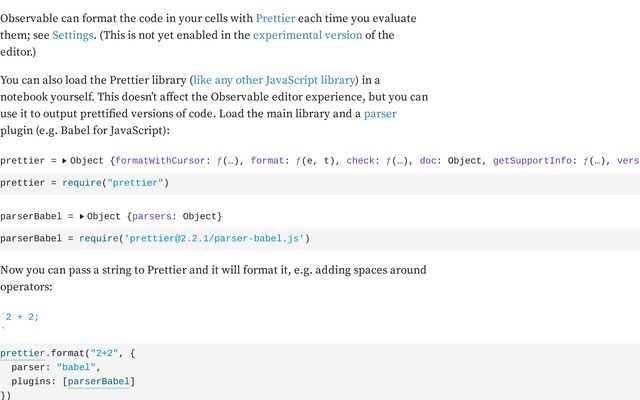Viewport: 640px width, 400px height.
Task: Follow the experimental version link
Action: pyautogui.click(x=307, y=35)
